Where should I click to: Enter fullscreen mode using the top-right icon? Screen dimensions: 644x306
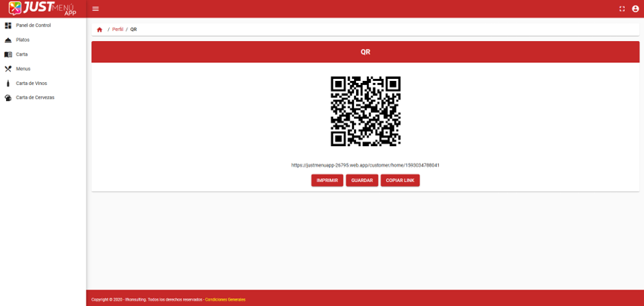622,9
